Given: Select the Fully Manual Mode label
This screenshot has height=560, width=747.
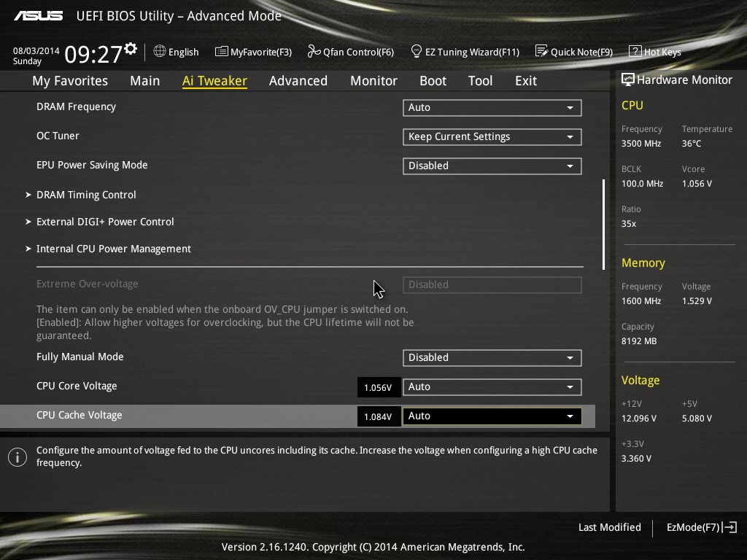Looking at the screenshot, I should (80, 357).
